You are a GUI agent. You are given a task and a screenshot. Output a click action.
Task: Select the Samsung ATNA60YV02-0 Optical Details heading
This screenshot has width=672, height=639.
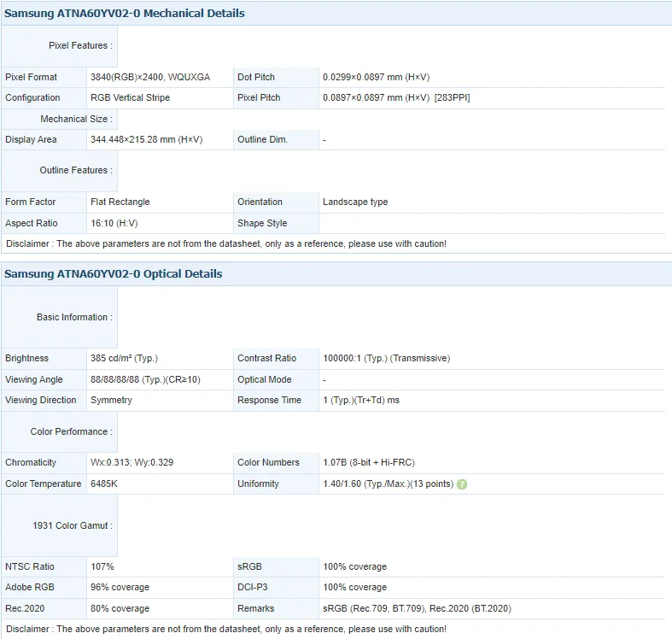click(114, 274)
